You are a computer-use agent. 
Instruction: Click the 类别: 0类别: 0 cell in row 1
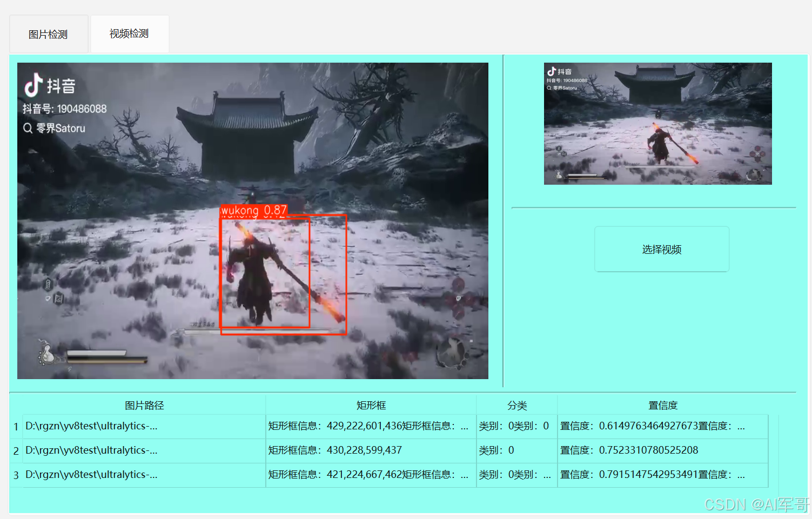[x=517, y=427]
